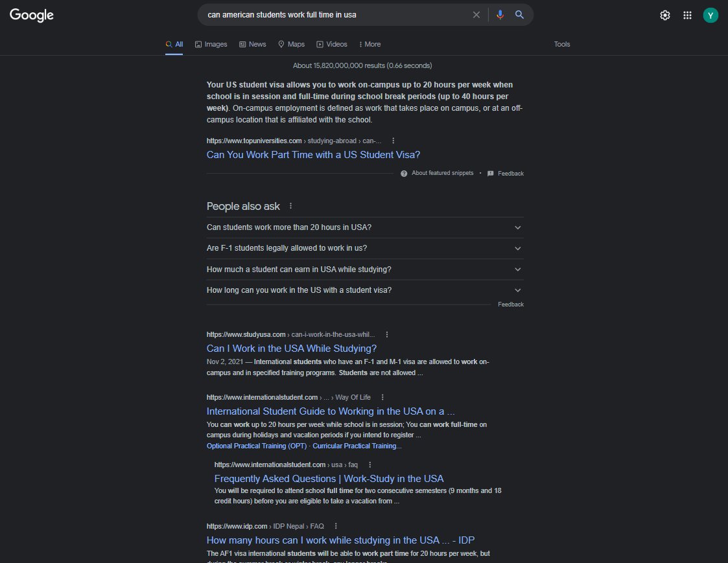
Task: Open three-dot menu beside Way Of Life breadcrumb
Action: [x=382, y=397]
